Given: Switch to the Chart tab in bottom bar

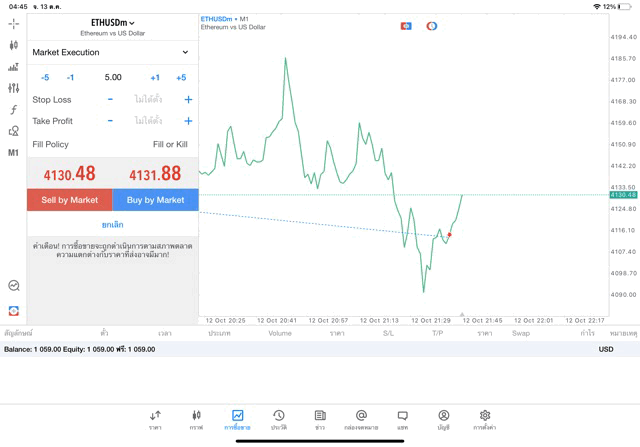Looking at the screenshot, I should [x=196, y=419].
